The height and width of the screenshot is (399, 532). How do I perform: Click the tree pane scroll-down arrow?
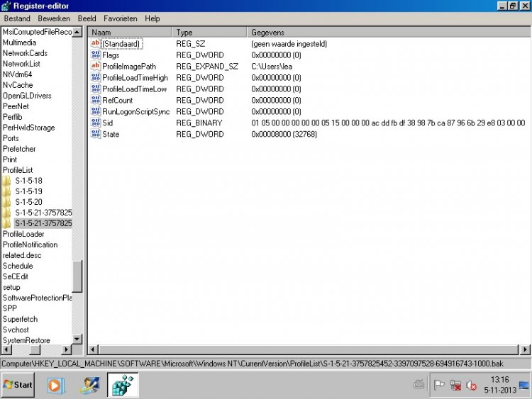[x=77, y=339]
